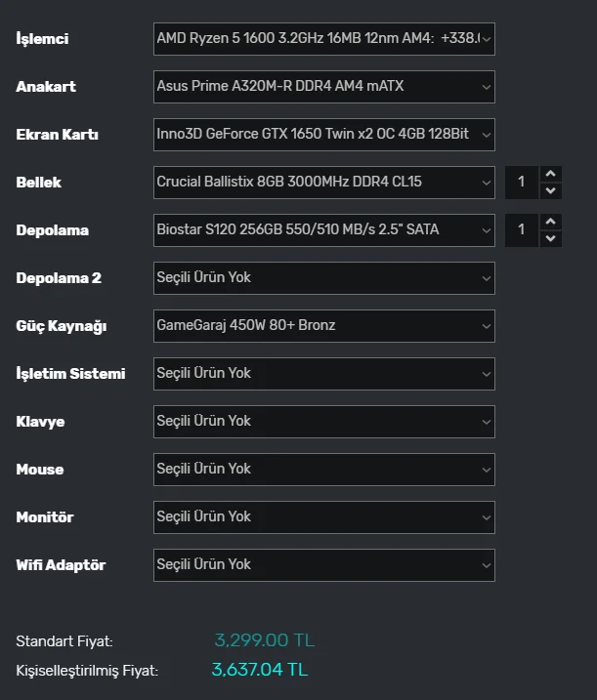Click the Standart Fiyat price value

264,641
